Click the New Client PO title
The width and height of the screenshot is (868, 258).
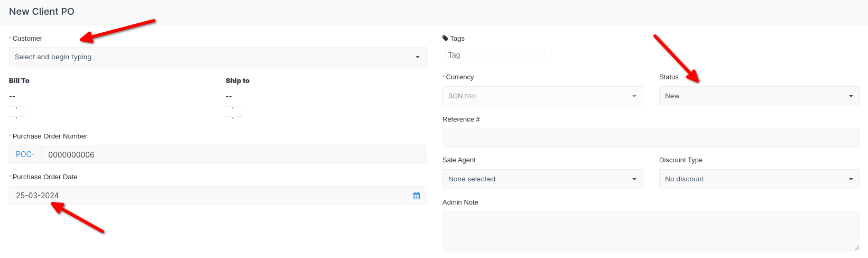point(42,12)
